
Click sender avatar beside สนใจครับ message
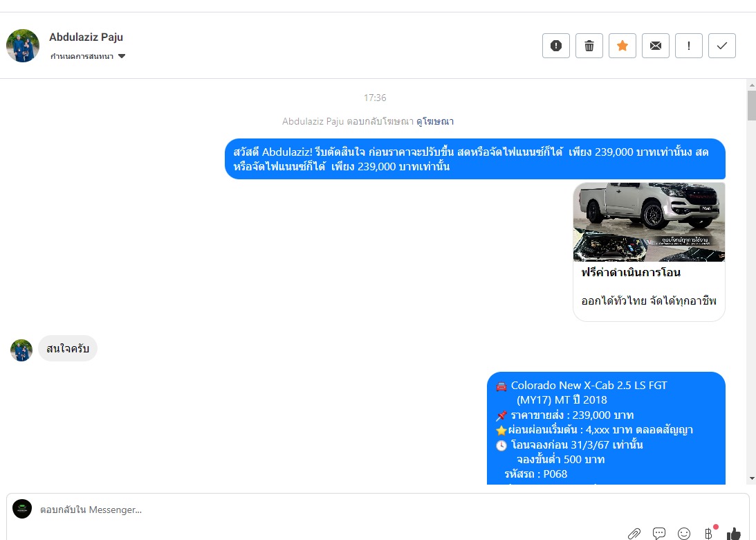[21, 350]
